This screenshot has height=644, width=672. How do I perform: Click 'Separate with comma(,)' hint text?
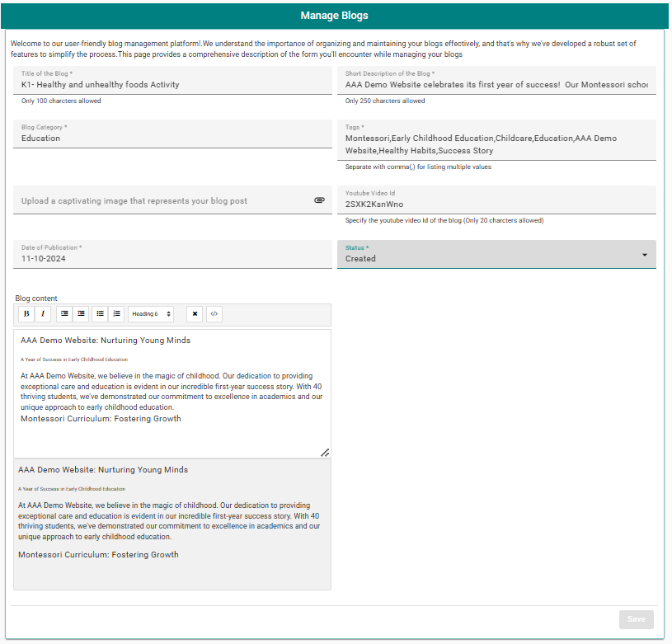(x=418, y=167)
